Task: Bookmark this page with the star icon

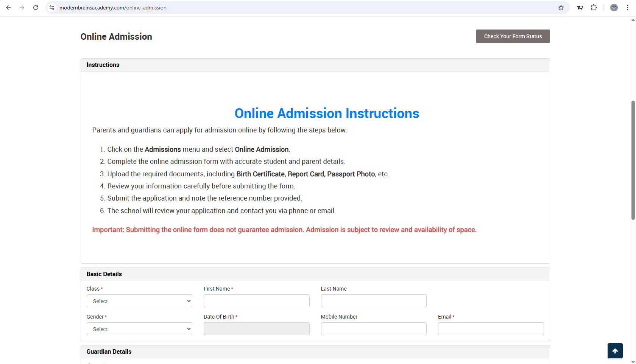Action: [x=561, y=8]
